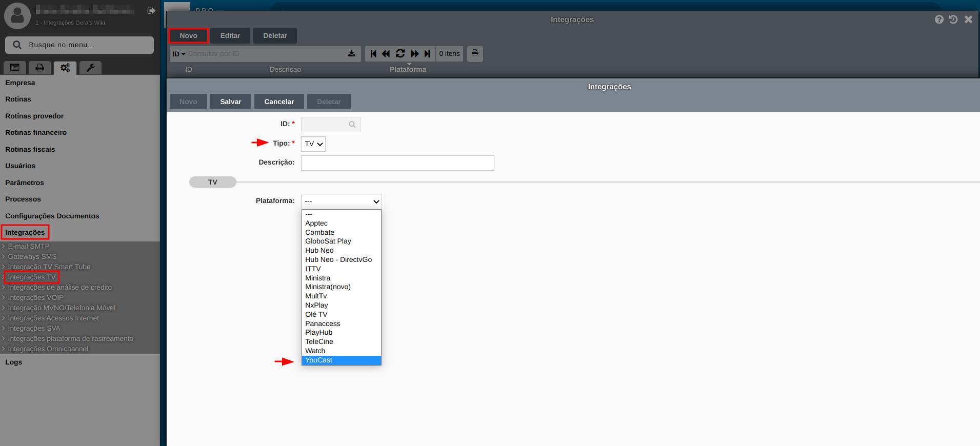Select GloboSat Play from the platform list

(x=342, y=241)
